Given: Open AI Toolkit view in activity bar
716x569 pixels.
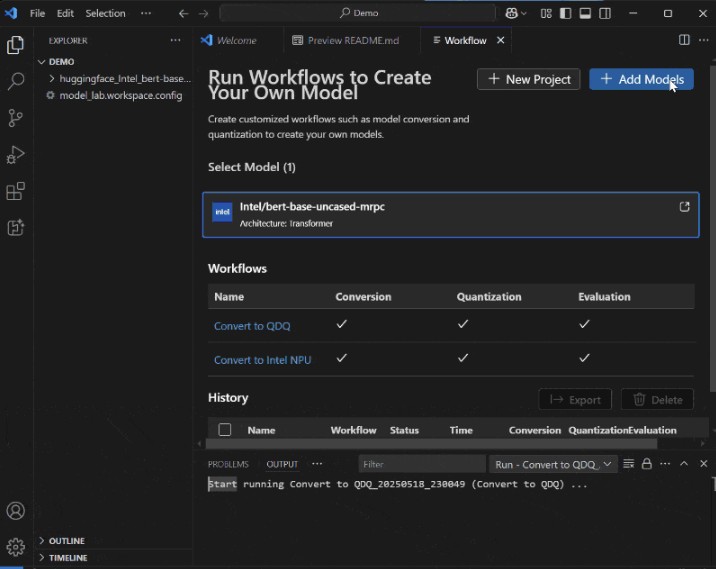Looking at the screenshot, I should [x=16, y=227].
